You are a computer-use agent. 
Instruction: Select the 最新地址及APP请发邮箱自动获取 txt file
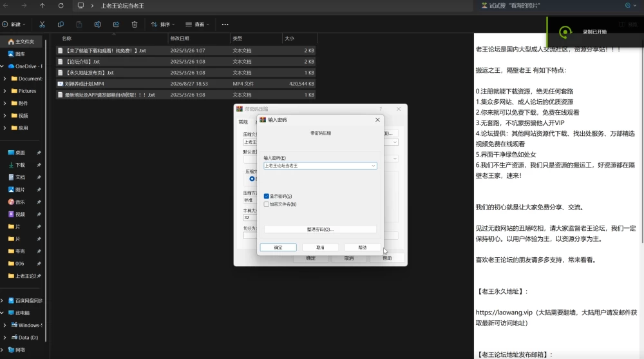(185, 95)
